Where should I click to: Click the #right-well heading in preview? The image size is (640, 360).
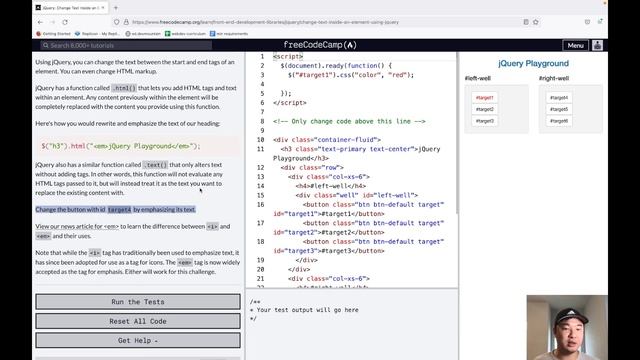tap(553, 78)
